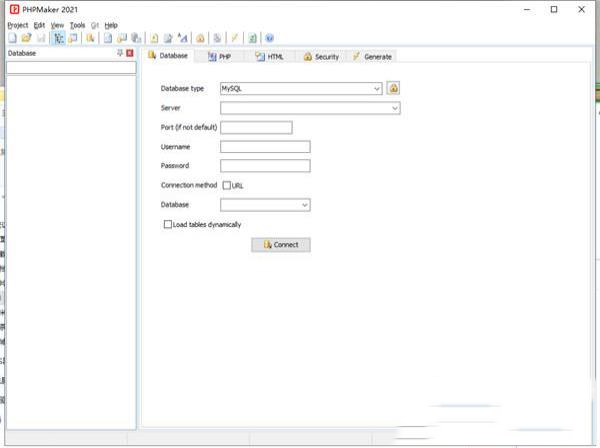This screenshot has height=448, width=600.
Task: Close the Database side panel
Action: tap(130, 52)
